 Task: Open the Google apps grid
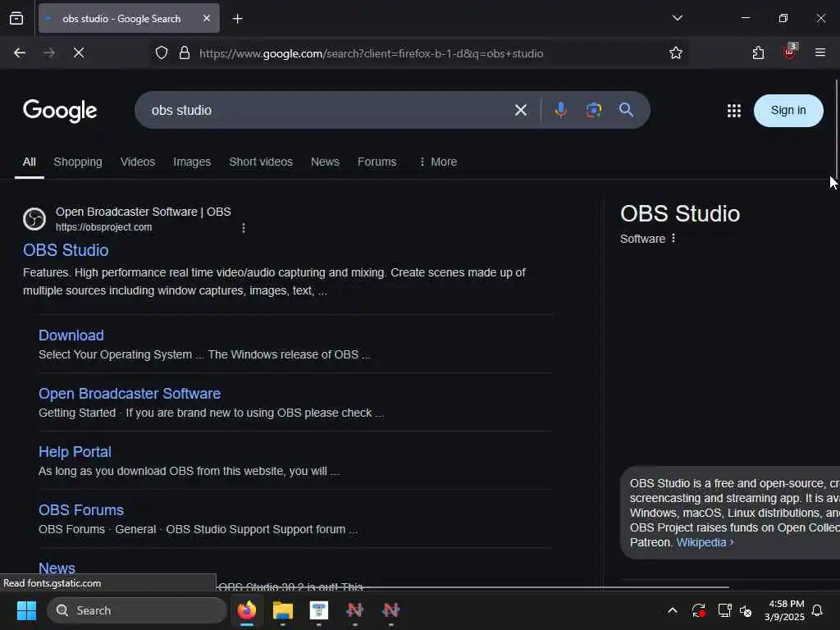tap(734, 111)
